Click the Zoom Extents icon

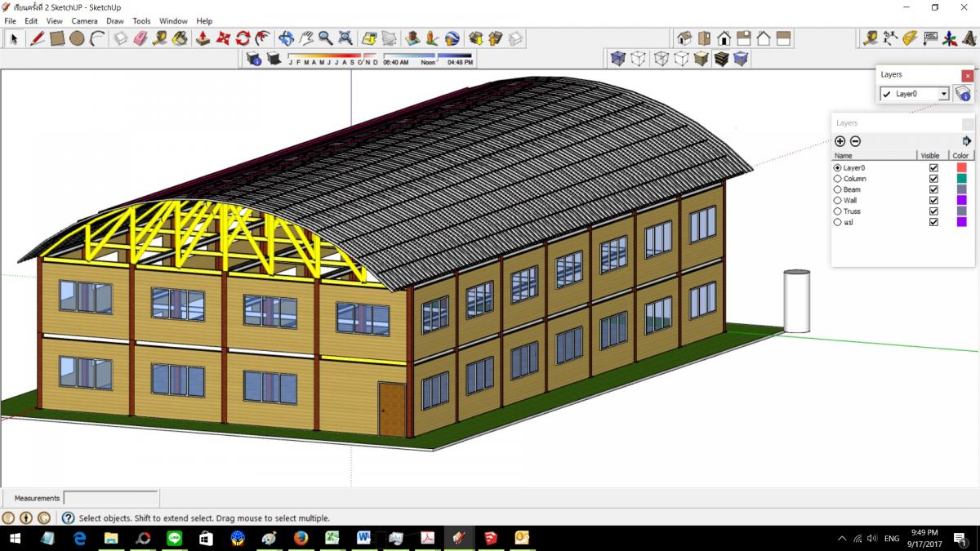(x=345, y=38)
